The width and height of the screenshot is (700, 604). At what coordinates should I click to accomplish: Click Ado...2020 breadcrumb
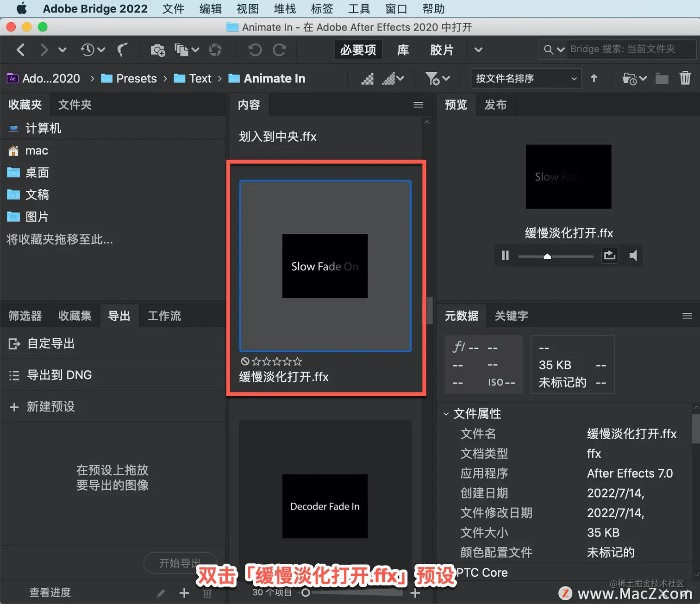(44, 79)
